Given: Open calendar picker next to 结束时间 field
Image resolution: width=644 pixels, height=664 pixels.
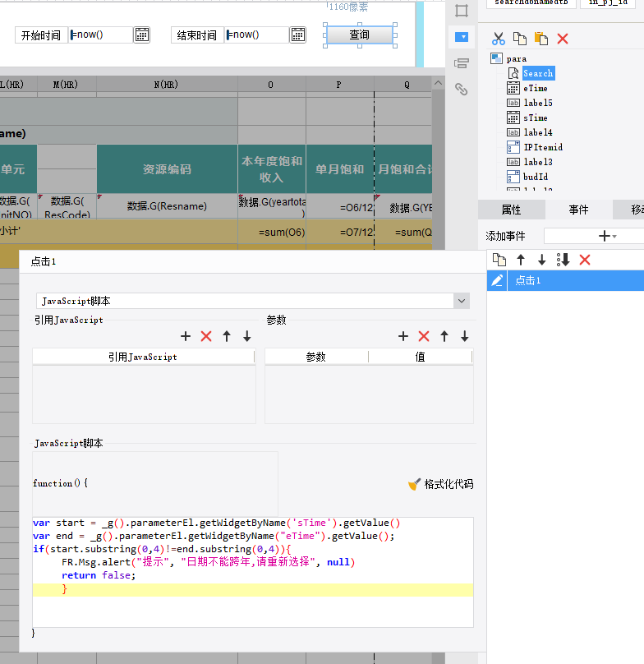Looking at the screenshot, I should tap(298, 35).
